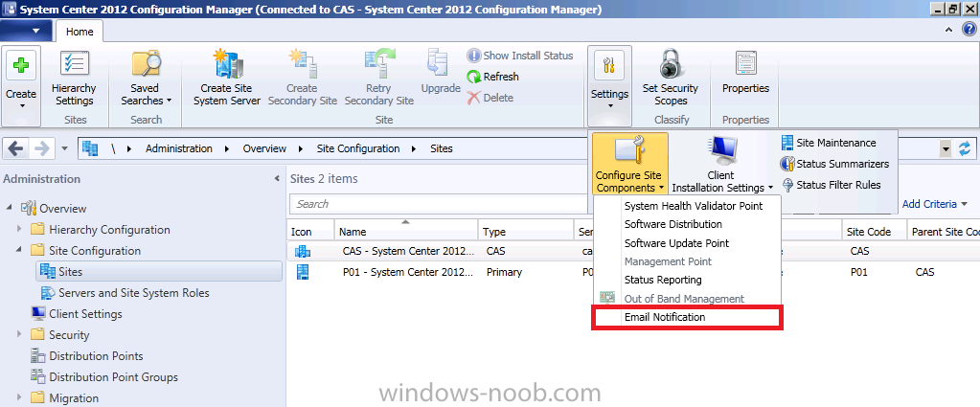Open Status Summarizers
The width and height of the screenshot is (980, 407).
click(834, 164)
